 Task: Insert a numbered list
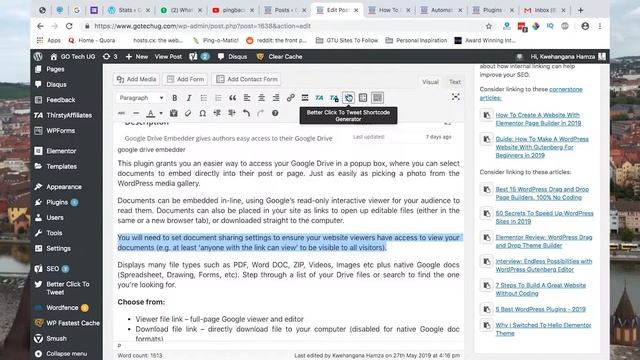[218, 98]
